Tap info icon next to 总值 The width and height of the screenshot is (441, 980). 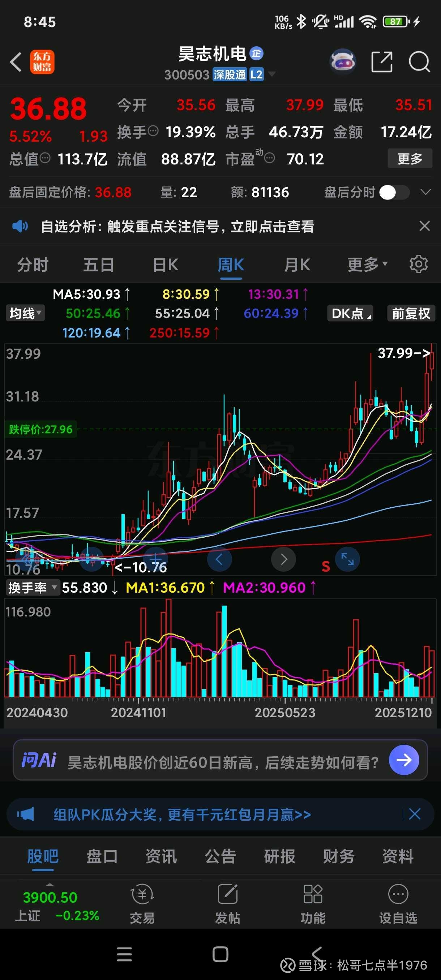tap(45, 158)
